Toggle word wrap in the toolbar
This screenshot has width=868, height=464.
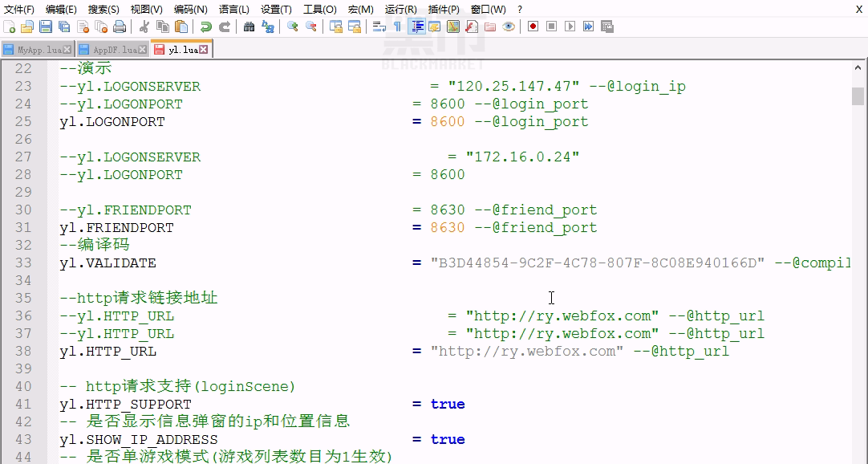pyautogui.click(x=379, y=26)
